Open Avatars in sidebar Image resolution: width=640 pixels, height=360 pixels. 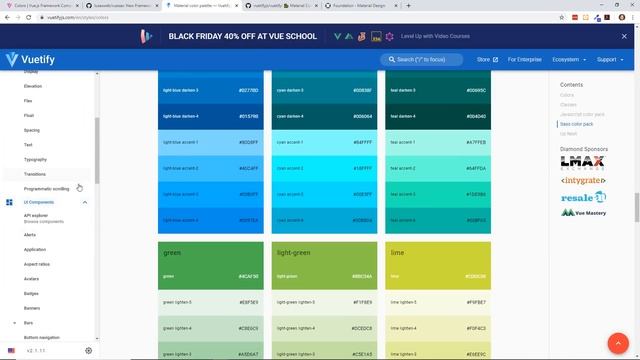click(31, 279)
